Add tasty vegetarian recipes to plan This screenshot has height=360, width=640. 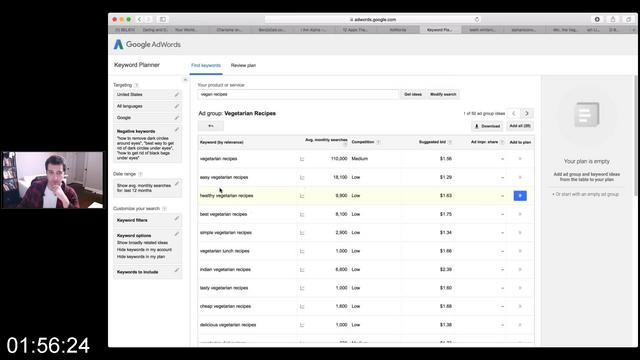coord(520,288)
